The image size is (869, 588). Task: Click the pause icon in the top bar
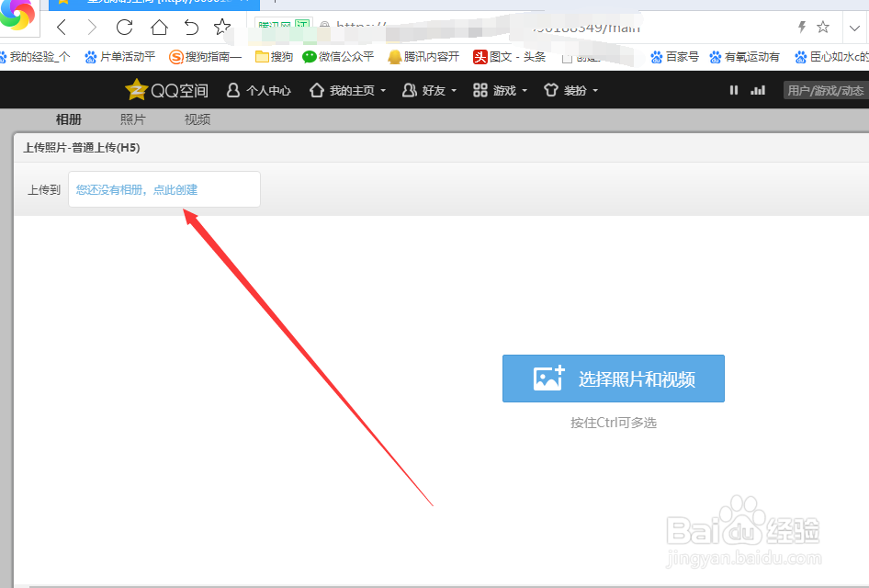tap(733, 90)
